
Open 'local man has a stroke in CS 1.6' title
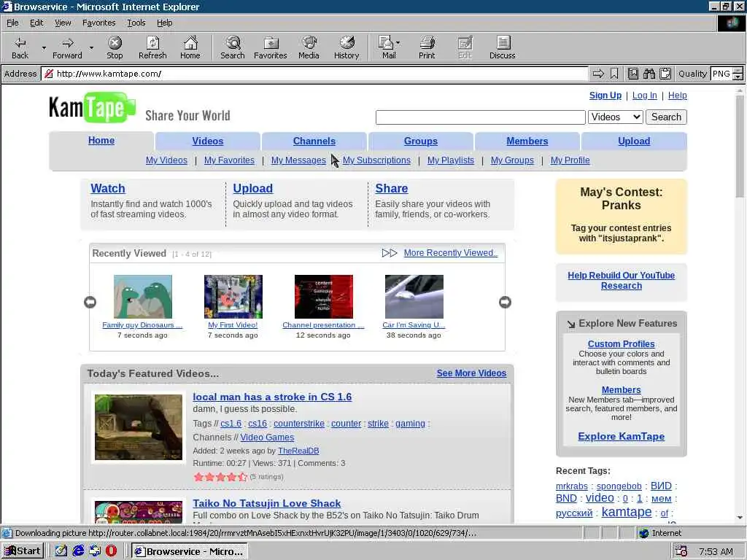272,397
